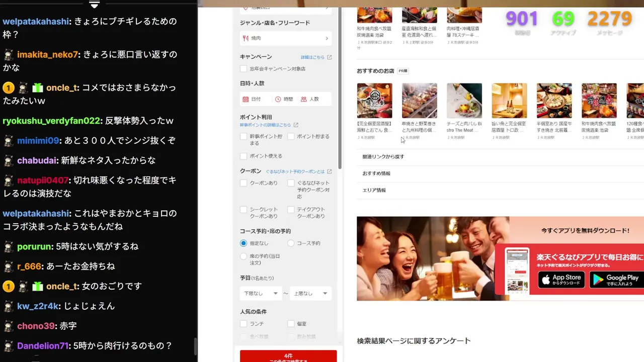Viewport: 644px width, 362px height.
Task: Click the Google Play download badge
Action: tap(616, 280)
